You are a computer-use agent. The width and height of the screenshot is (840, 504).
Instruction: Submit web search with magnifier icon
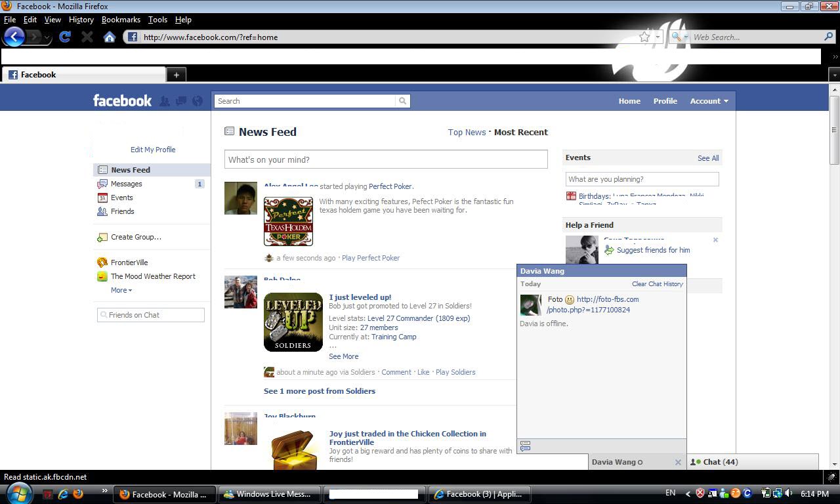click(x=829, y=37)
